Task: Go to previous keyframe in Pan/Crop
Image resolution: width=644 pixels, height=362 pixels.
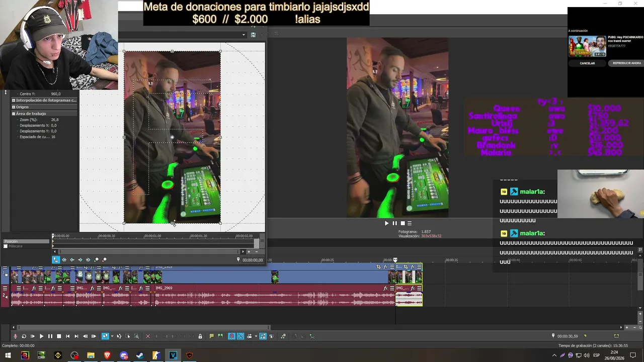Action: pos(72,260)
